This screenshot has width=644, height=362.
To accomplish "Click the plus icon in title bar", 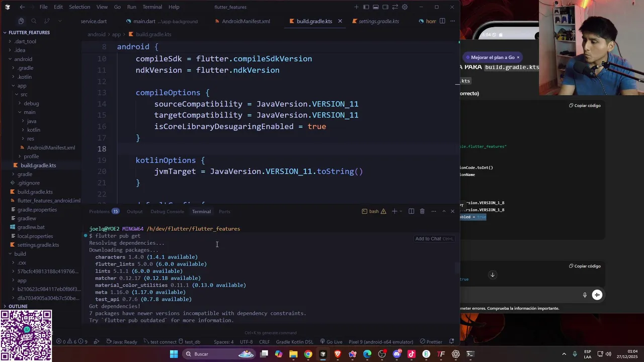I will 357,7.
